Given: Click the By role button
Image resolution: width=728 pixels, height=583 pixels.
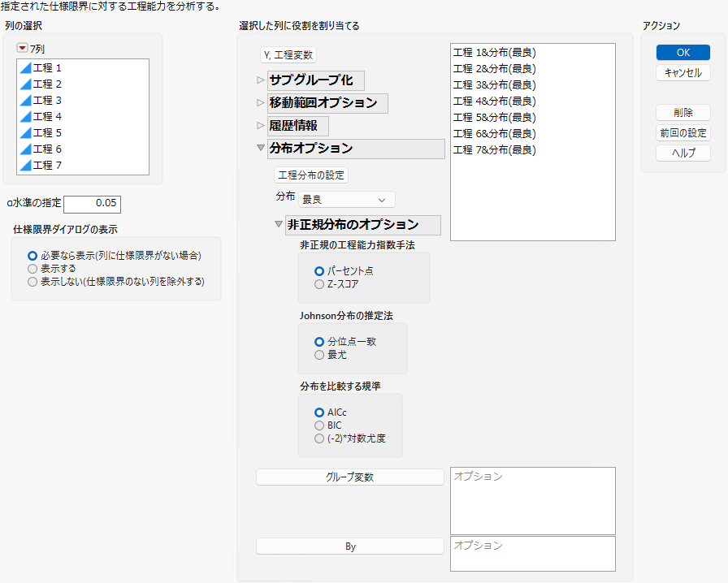Looking at the screenshot, I should pyautogui.click(x=350, y=546).
